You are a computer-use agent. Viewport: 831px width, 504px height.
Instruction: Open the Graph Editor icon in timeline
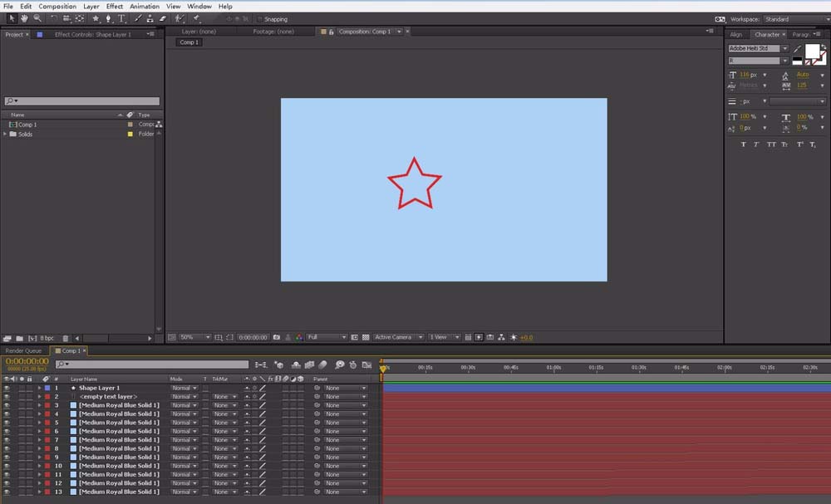click(x=366, y=365)
